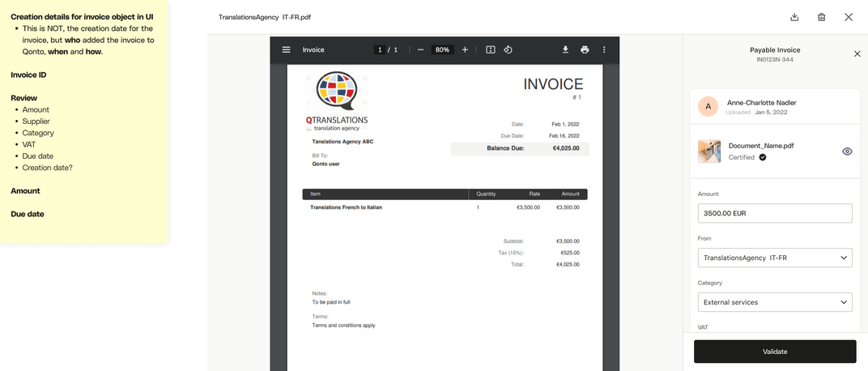Click the Subtotal €3,500.00 value
This screenshot has height=371, width=868.
coord(568,241)
